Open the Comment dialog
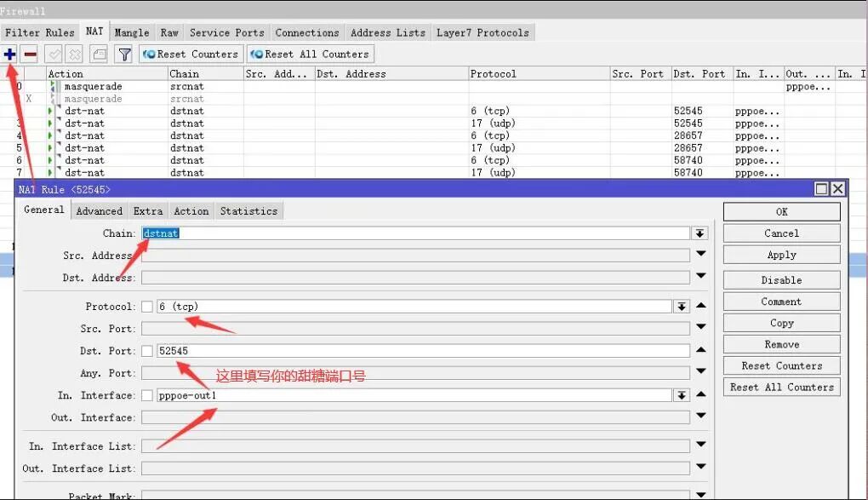The image size is (868, 500). (779, 301)
